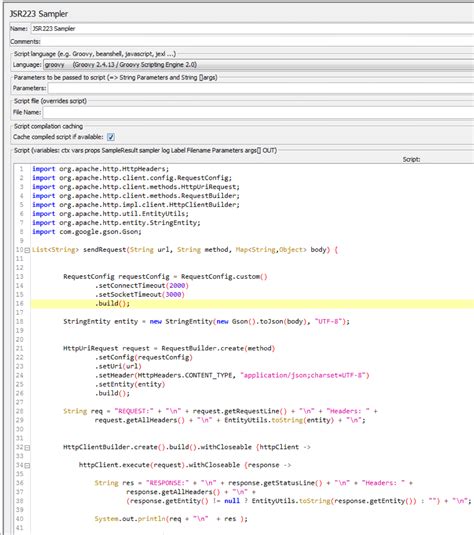Image resolution: width=474 pixels, height=535 pixels.
Task: Collapse the code block at line 32
Action: (27, 448)
